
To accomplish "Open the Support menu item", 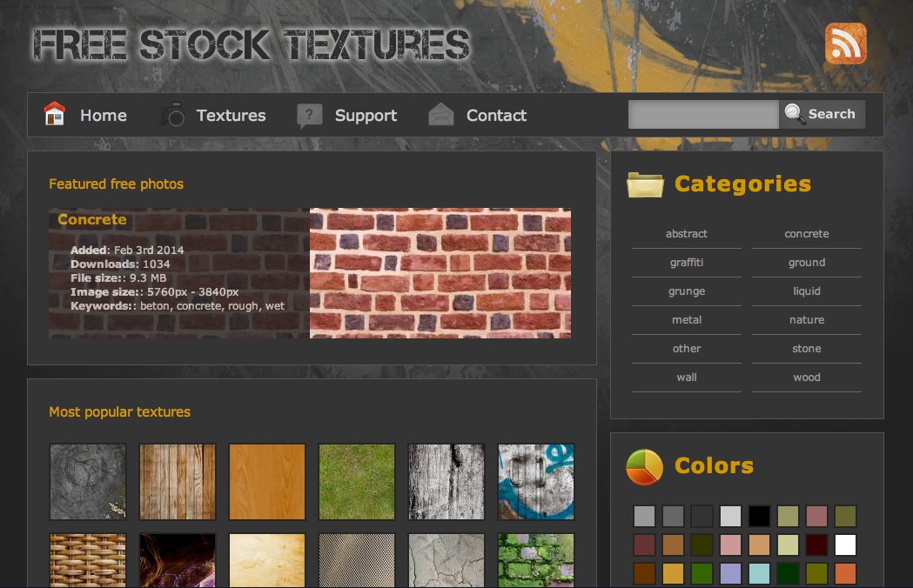I will coord(366,116).
